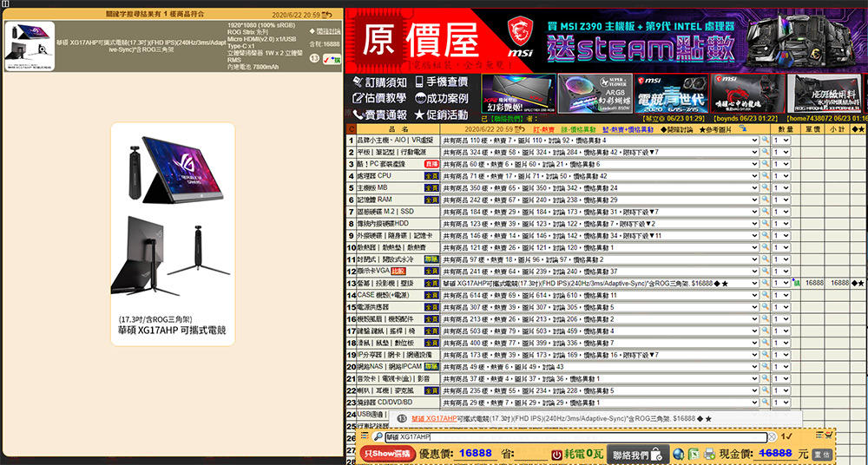Click the red power icon beside 耗電
The width and height of the screenshot is (868, 465).
[x=557, y=455]
